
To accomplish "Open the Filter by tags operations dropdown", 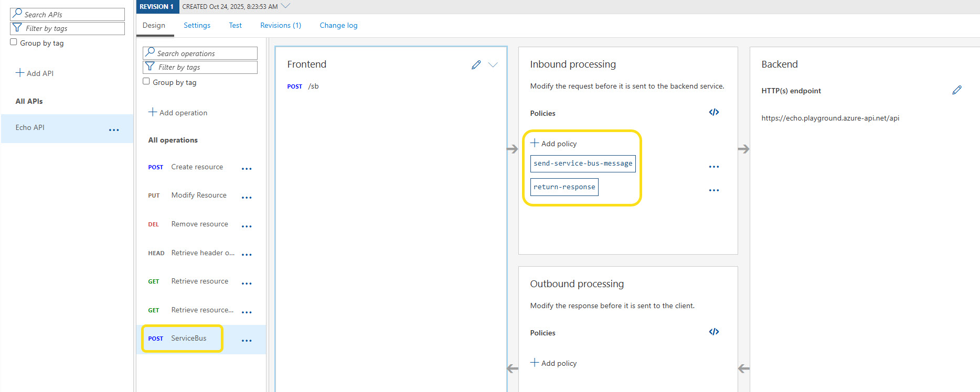I will pyautogui.click(x=200, y=67).
